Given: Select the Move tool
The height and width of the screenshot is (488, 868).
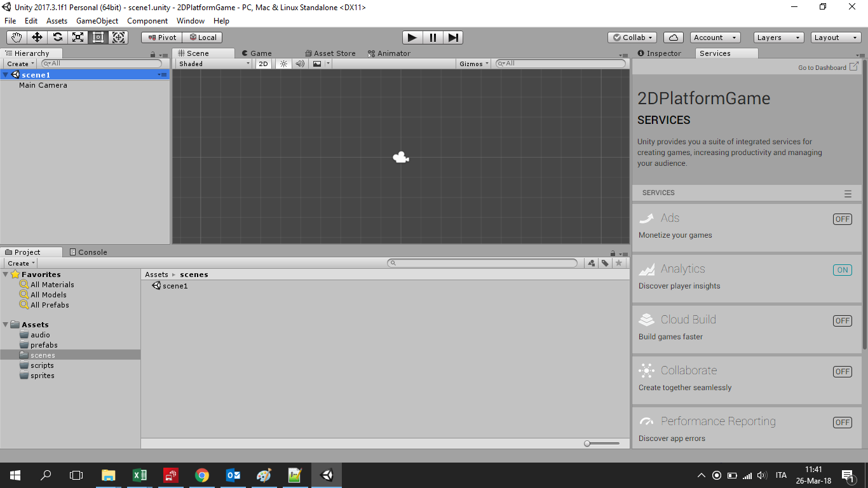Looking at the screenshot, I should 37,37.
